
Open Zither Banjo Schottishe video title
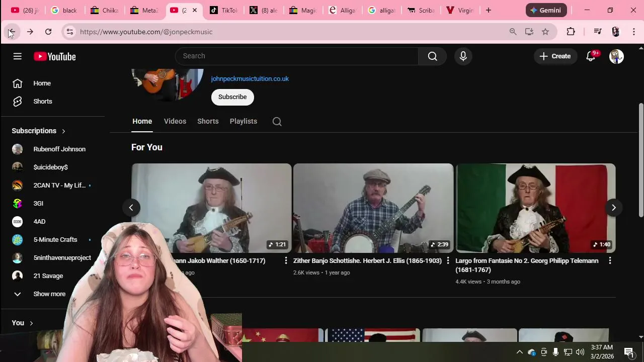pyautogui.click(x=367, y=261)
